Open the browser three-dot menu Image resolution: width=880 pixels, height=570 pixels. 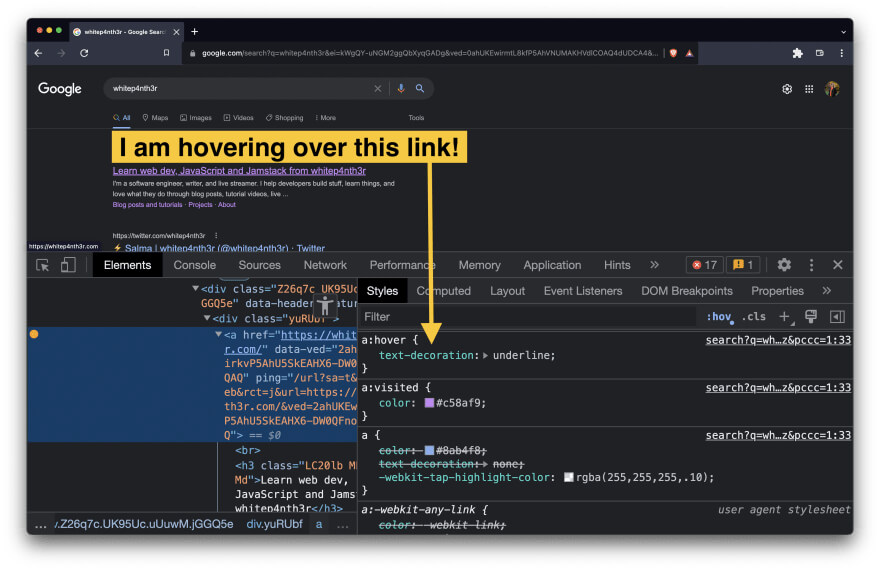tap(841, 53)
